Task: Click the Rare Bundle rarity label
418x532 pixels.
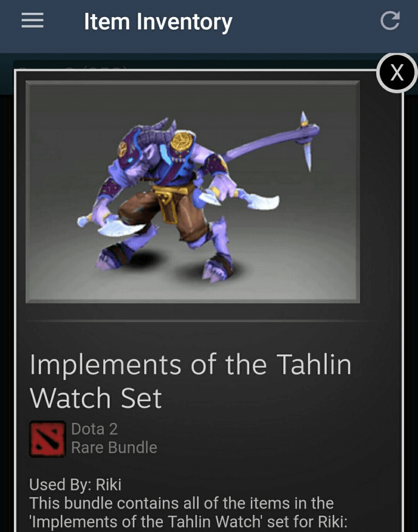Action: click(x=114, y=447)
